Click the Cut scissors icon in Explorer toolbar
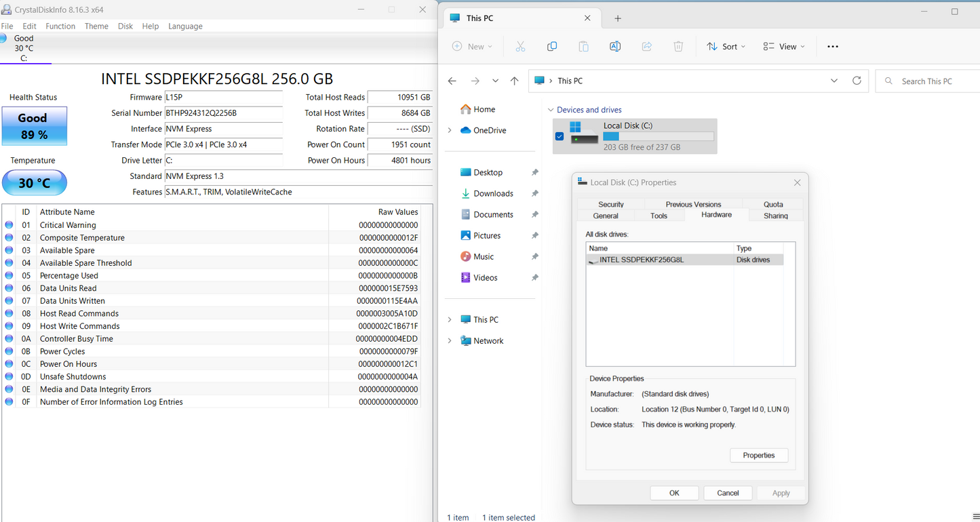This screenshot has width=980, height=522. coord(520,46)
